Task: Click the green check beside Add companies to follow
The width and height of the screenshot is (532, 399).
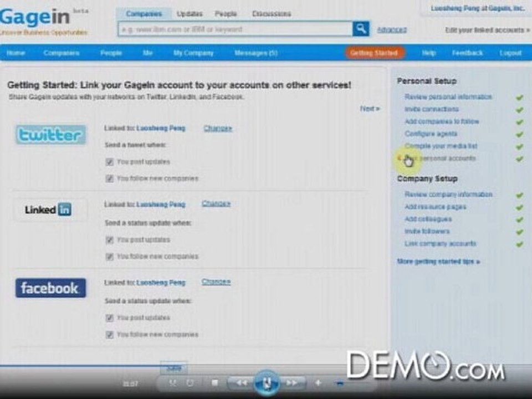Action: pos(519,122)
